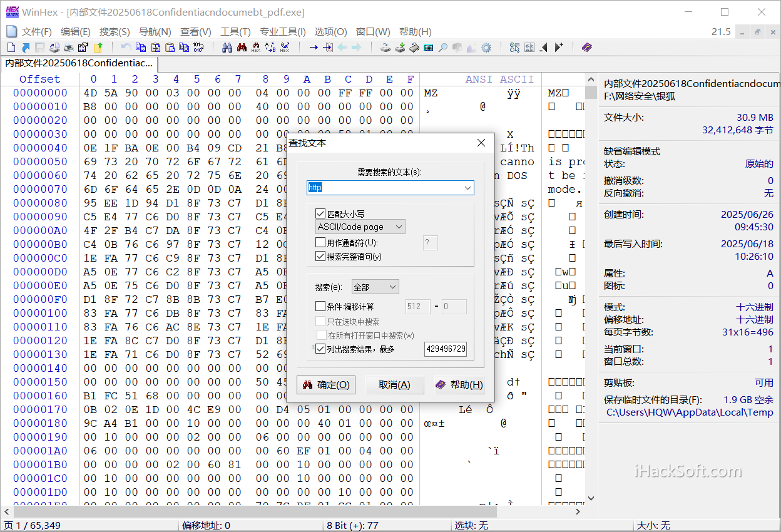Expand the search text history dropdown
The height and width of the screenshot is (532, 781).
pos(467,188)
